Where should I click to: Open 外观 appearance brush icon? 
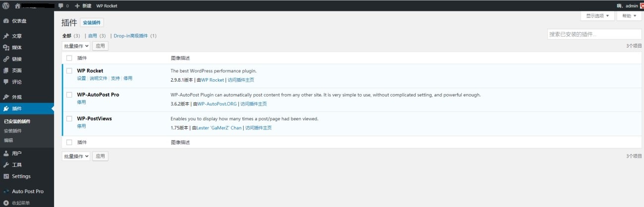[6, 97]
